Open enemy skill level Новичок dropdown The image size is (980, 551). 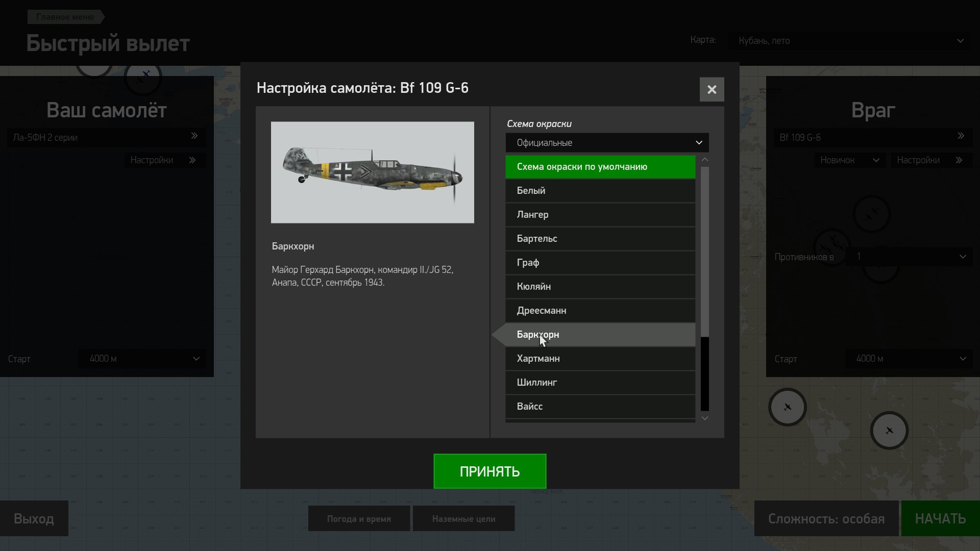click(x=849, y=160)
